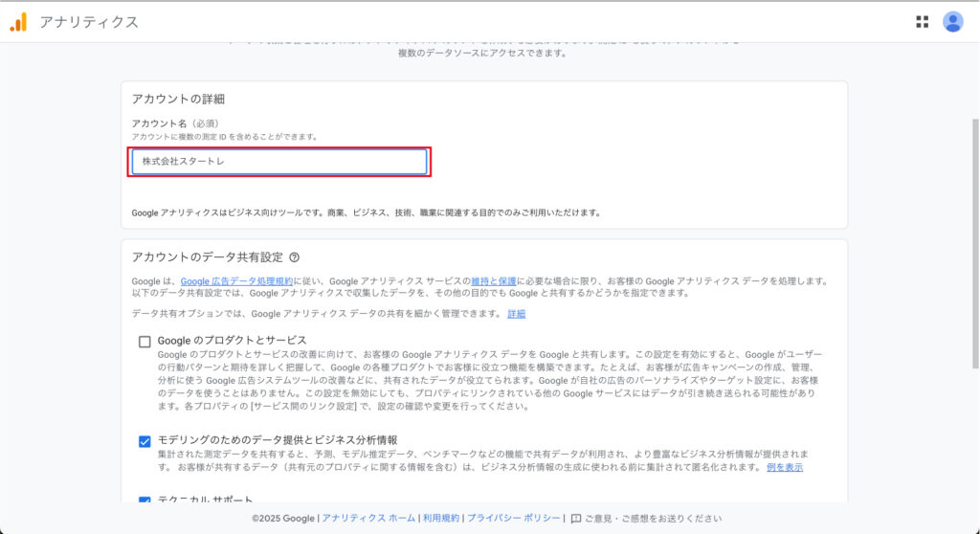Open the 維持と保護 link

pos(494,281)
